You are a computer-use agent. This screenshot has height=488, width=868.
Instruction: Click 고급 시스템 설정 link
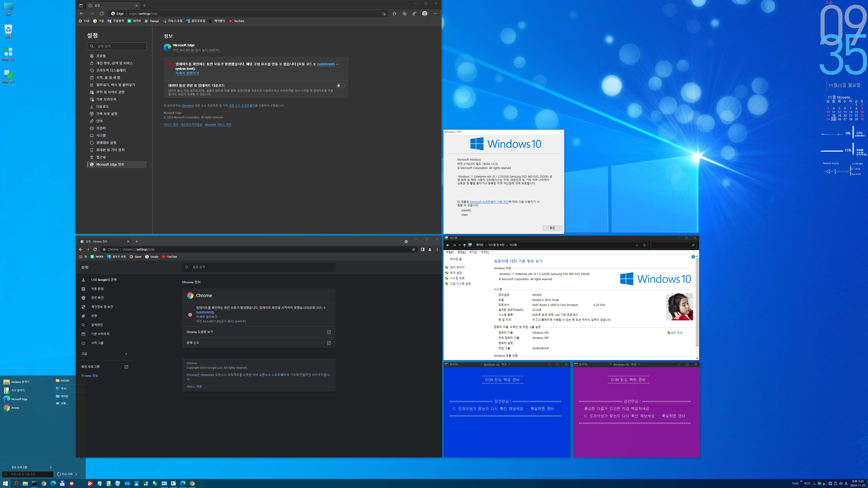pyautogui.click(x=460, y=284)
